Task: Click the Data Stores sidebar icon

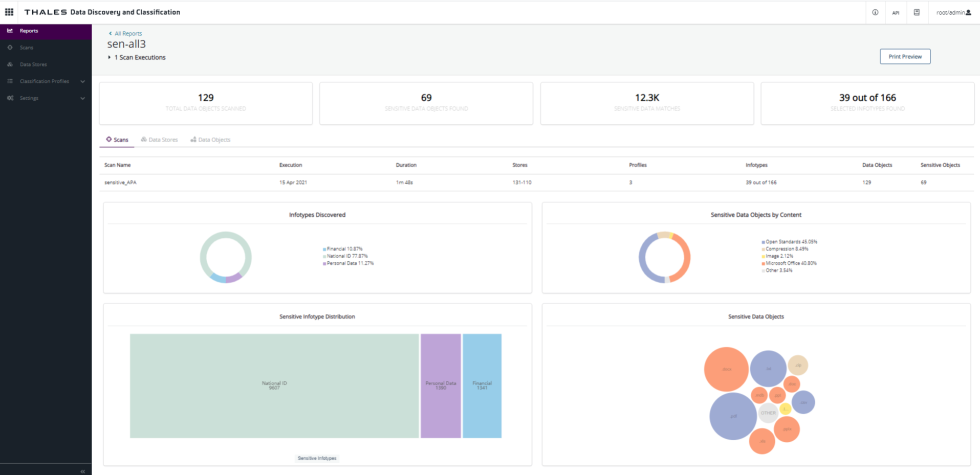Action: tap(10, 64)
